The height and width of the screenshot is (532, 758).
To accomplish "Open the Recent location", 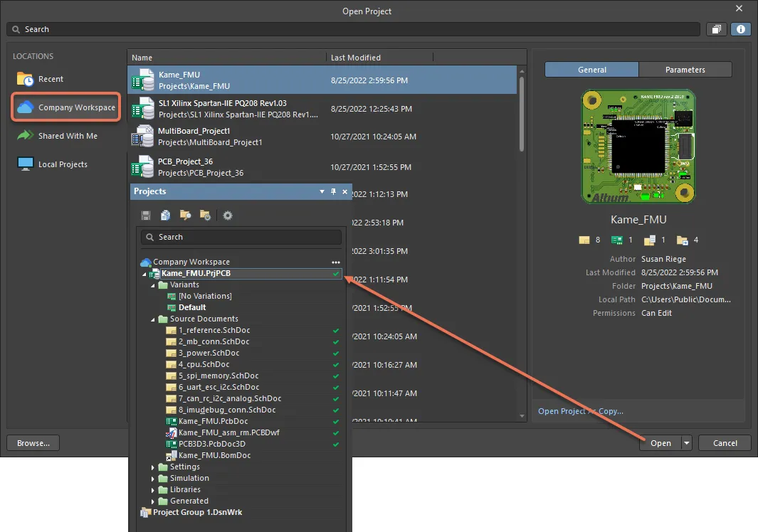I will click(x=41, y=79).
